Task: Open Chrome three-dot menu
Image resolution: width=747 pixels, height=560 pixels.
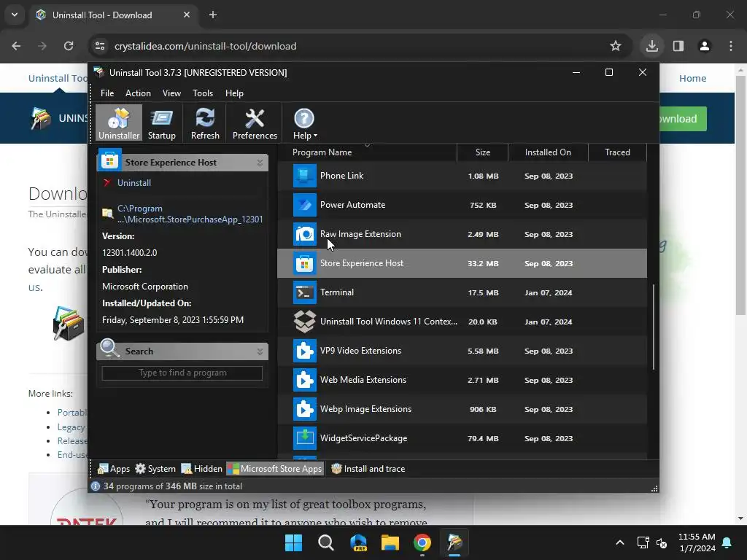Action: (731, 46)
